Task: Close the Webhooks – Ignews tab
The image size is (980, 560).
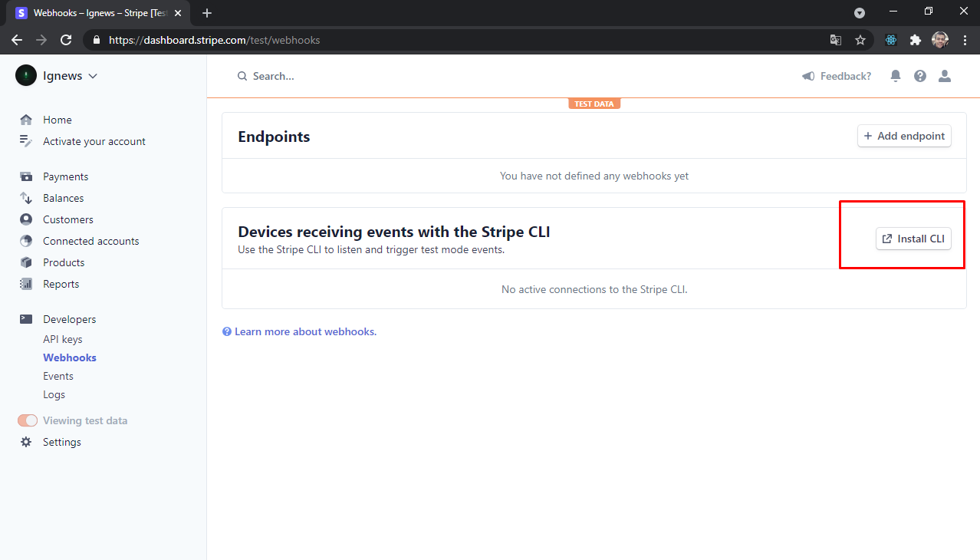Action: point(178,13)
